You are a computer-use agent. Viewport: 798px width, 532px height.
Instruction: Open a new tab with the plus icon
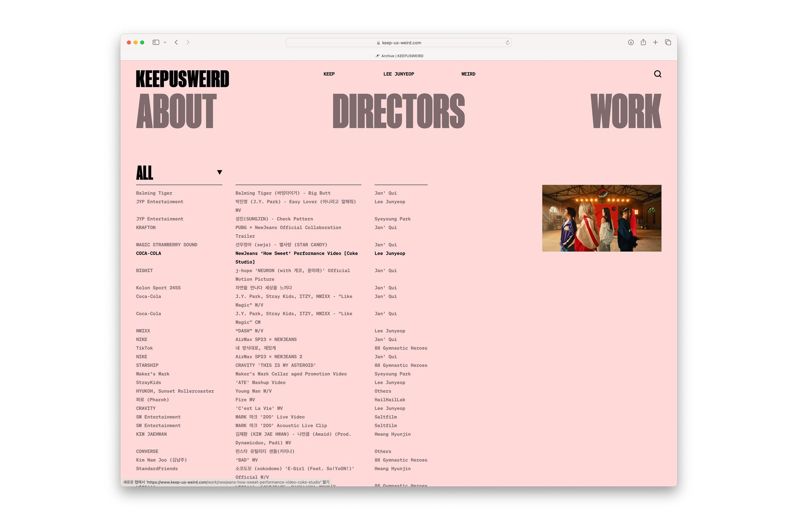(x=655, y=43)
